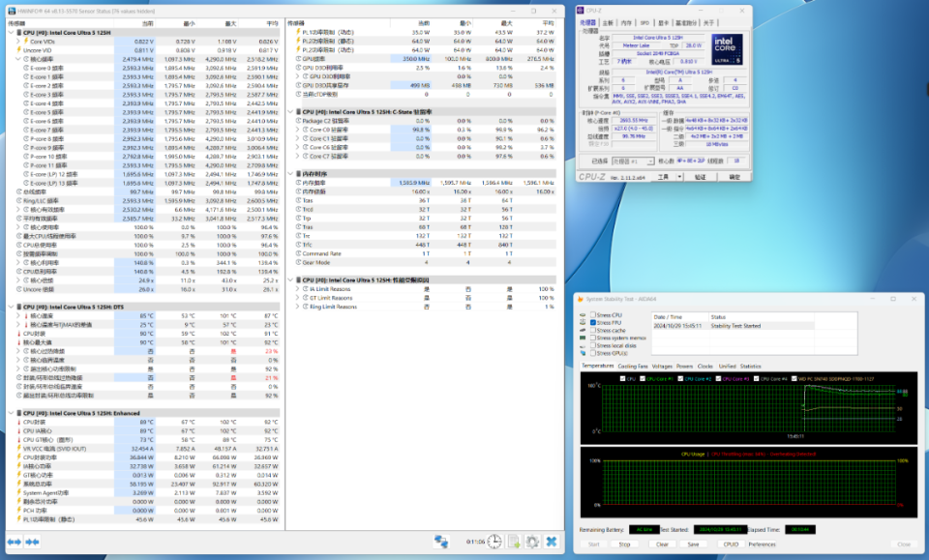The width and height of the screenshot is (929, 560).
Task: Click the chip icon beside Stress CPU
Action: point(583,315)
